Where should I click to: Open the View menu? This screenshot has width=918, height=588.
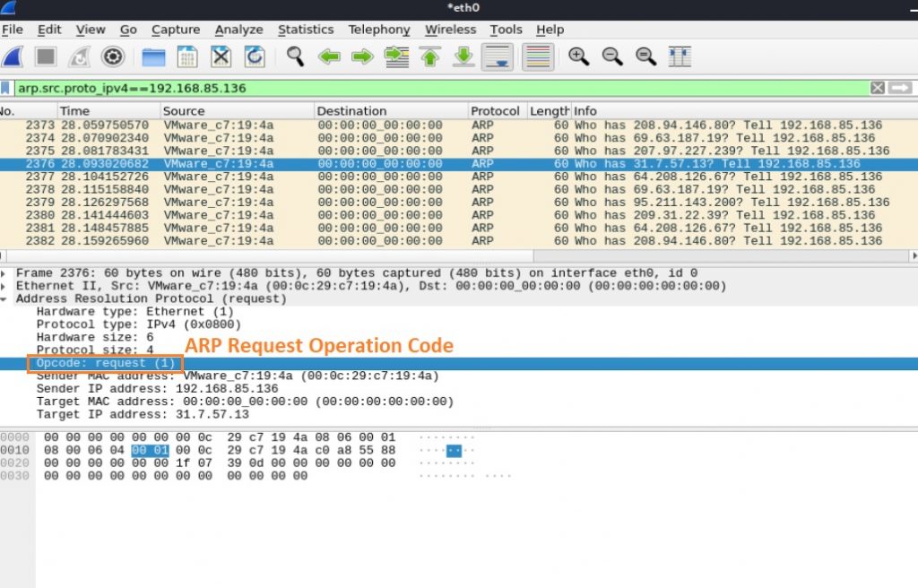pos(91,30)
